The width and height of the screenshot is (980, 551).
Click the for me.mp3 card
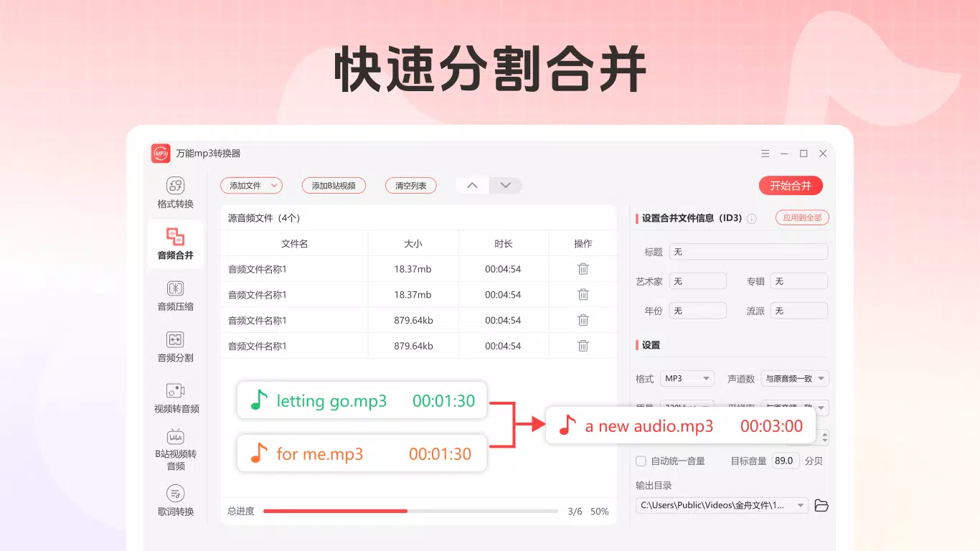tap(362, 453)
